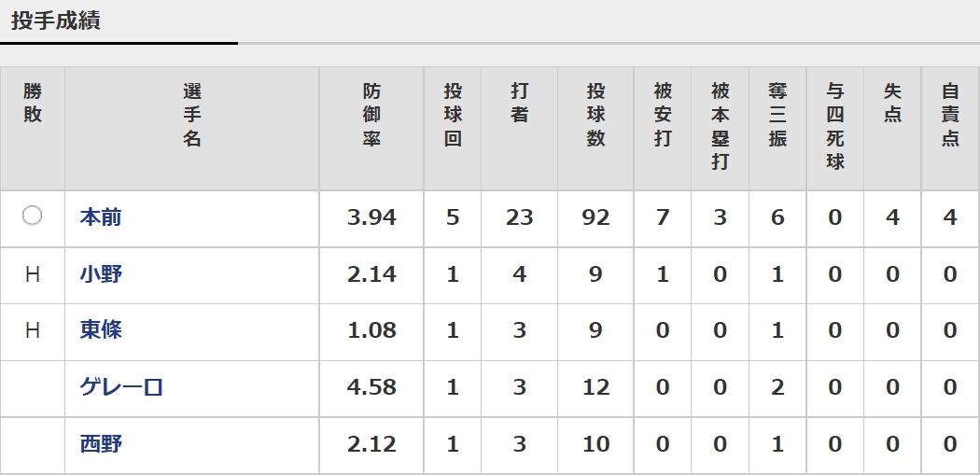Open player link 小野

click(x=101, y=273)
